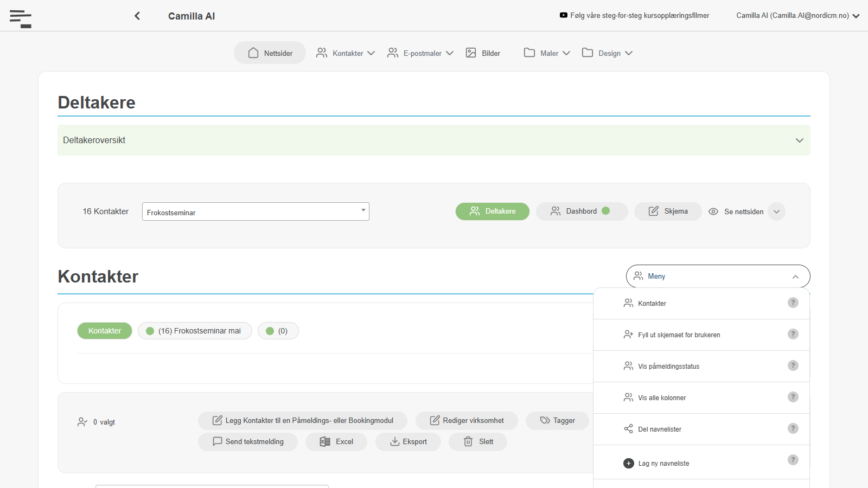
Task: Click the Excel export button
Action: (x=336, y=441)
